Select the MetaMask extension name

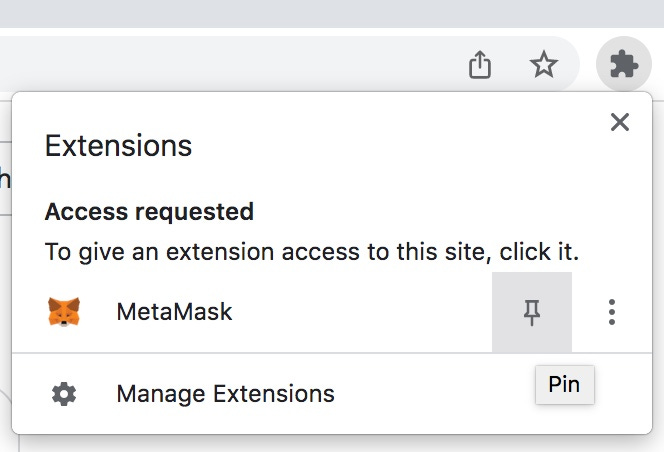[x=174, y=312]
